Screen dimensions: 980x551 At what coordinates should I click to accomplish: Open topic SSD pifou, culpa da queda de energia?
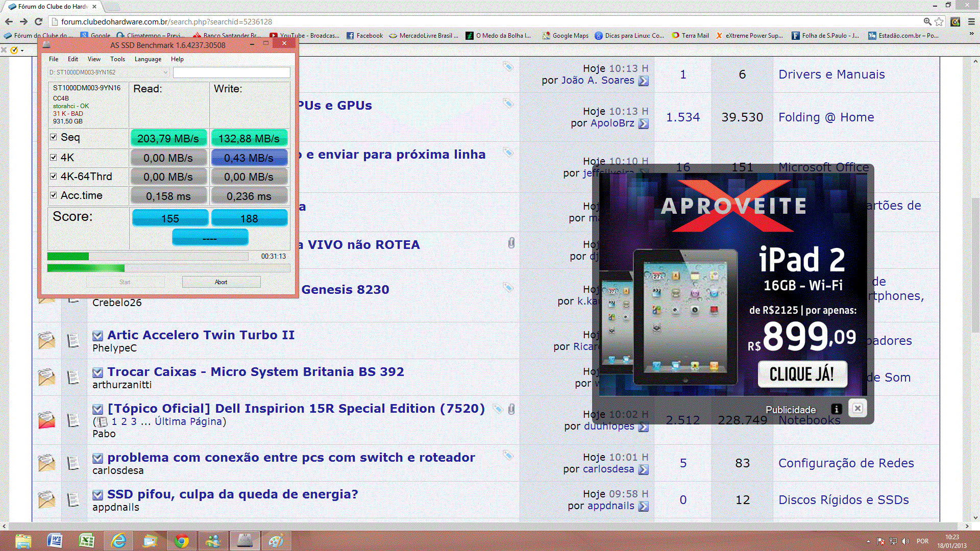[x=233, y=494]
